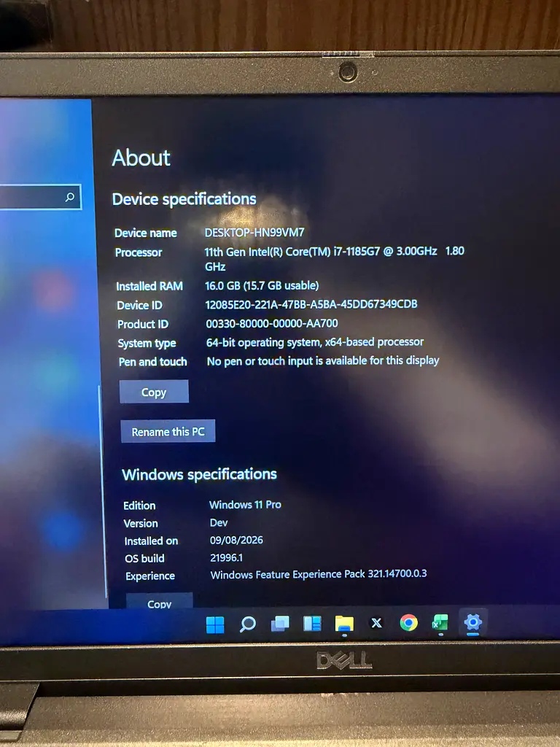This screenshot has height=747, width=560.
Task: Copy the Windows specifications
Action: coord(159,601)
